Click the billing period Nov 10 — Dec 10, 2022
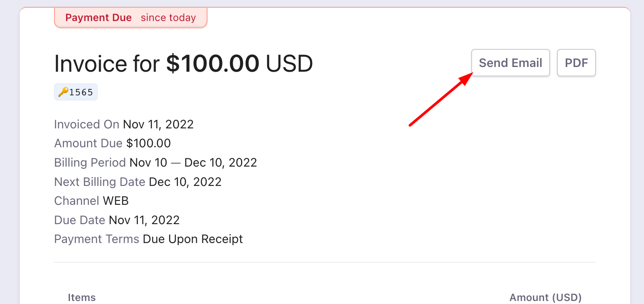The width and height of the screenshot is (644, 304). [x=193, y=163]
